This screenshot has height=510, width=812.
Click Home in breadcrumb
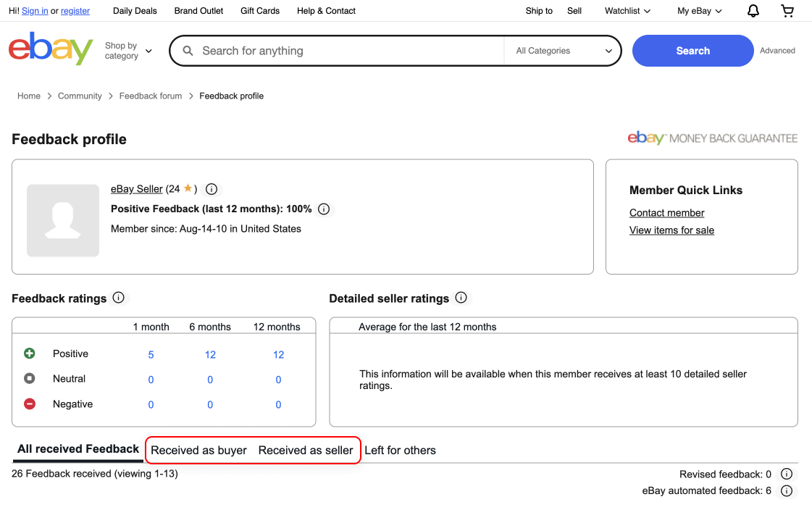(x=29, y=96)
